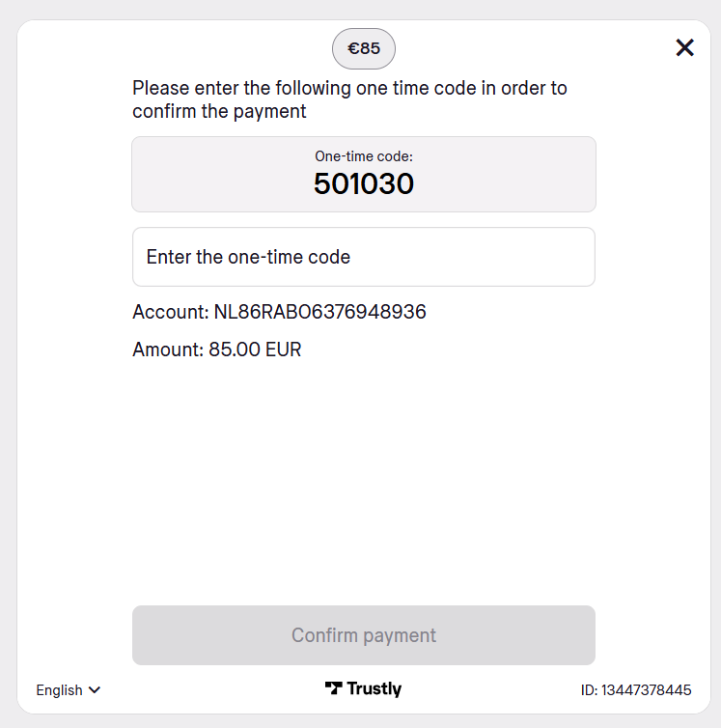The width and height of the screenshot is (721, 728).
Task: Click the Trustly wordmark in footer
Action: coord(374,689)
